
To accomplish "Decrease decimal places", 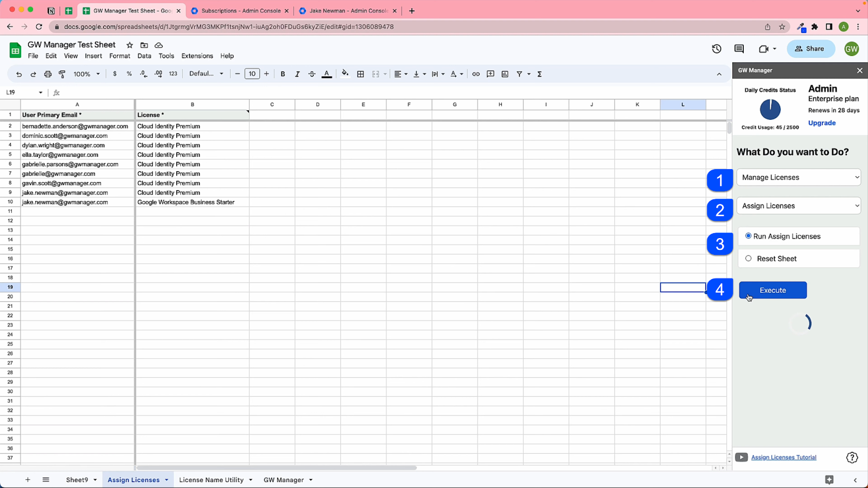I will pos(143,74).
